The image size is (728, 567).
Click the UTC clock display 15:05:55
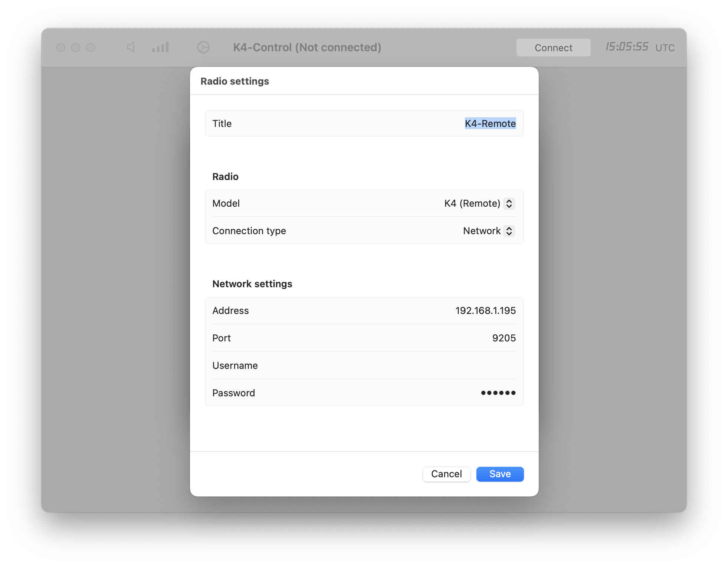627,47
